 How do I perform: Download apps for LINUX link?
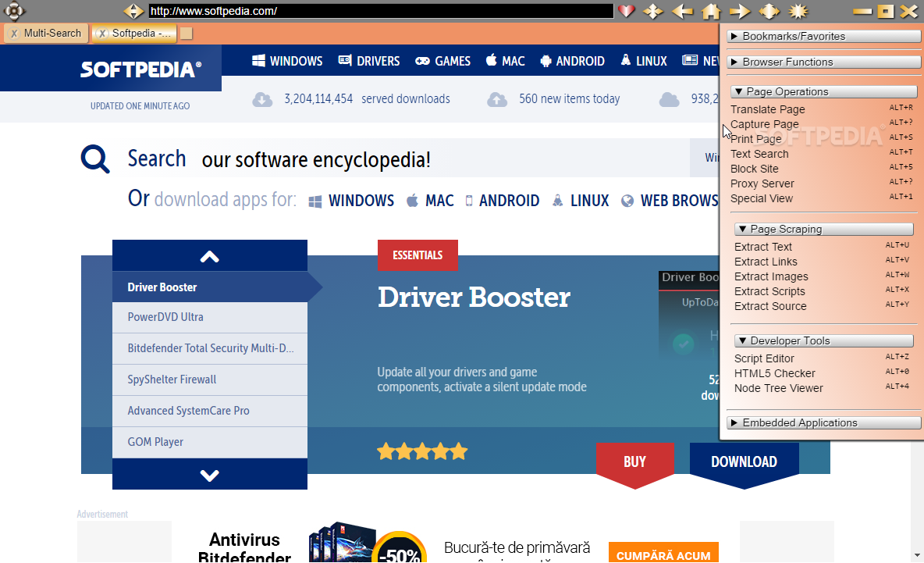click(x=581, y=201)
